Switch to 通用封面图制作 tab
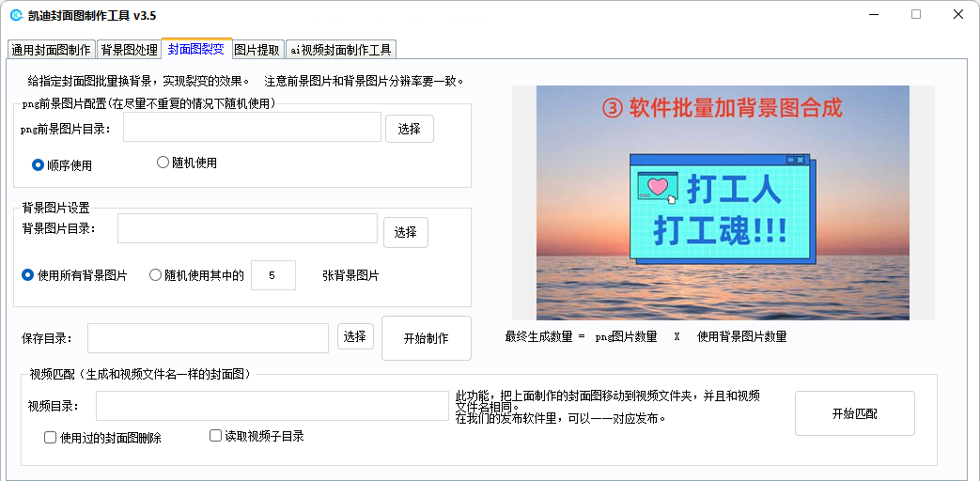This screenshot has width=980, height=481. [x=52, y=50]
